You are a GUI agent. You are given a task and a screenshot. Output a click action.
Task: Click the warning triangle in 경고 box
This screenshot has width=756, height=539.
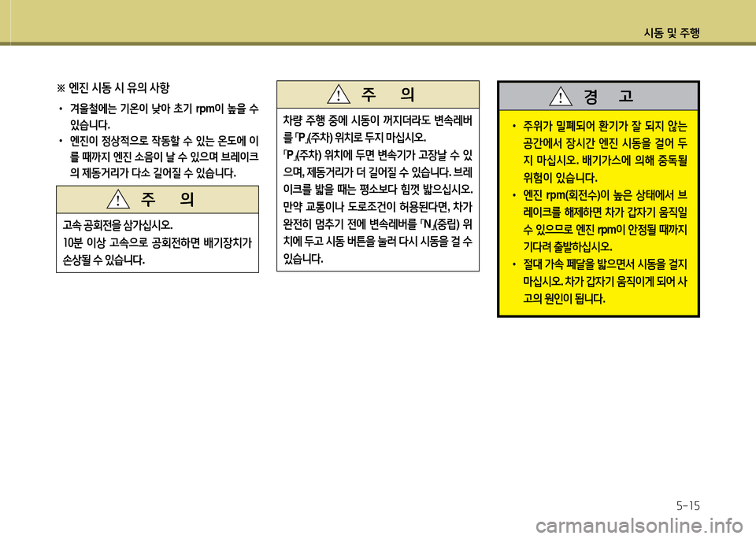pos(560,96)
